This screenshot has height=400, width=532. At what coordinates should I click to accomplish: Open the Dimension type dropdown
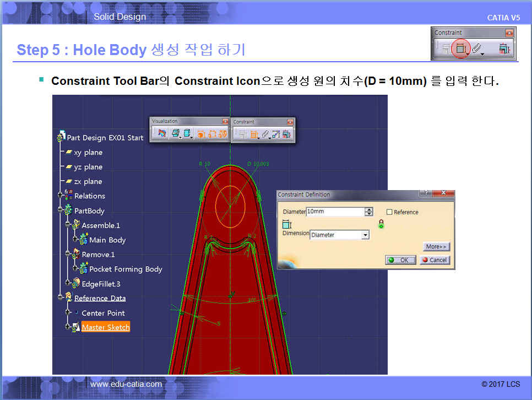click(x=365, y=235)
